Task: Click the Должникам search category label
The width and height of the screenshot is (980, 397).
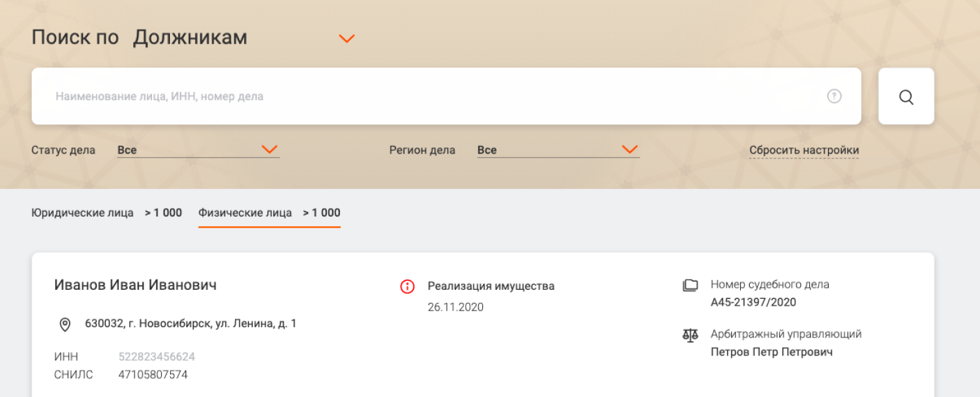Action: coord(190,37)
